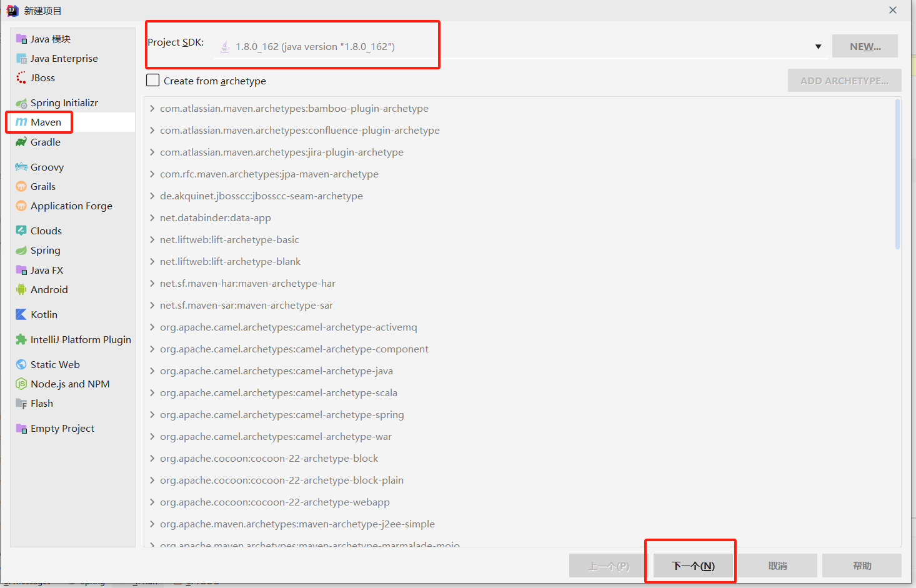This screenshot has width=916, height=588.
Task: Click the Project SDK value field
Action: [520, 47]
